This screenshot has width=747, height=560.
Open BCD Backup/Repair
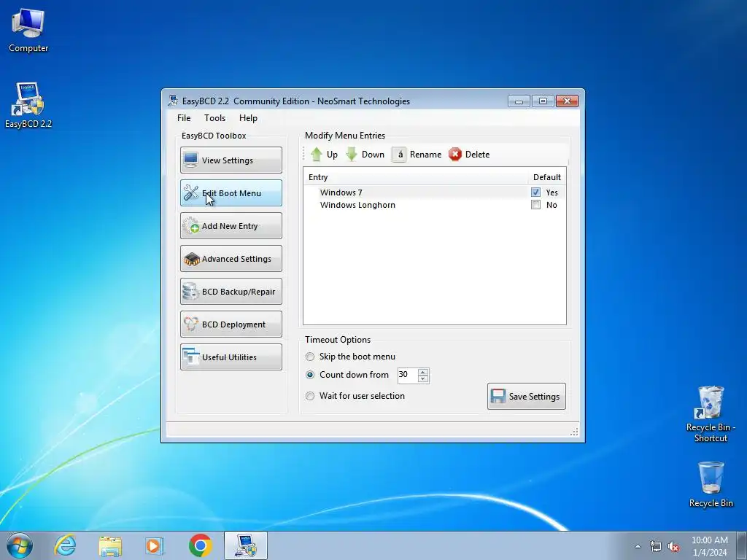231,292
